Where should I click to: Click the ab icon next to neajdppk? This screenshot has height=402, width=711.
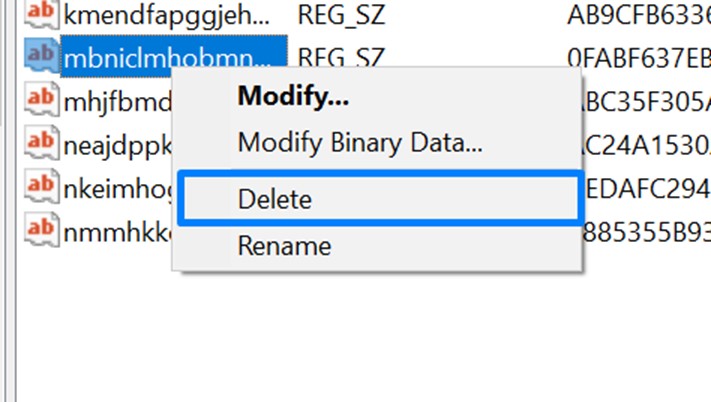(x=40, y=143)
